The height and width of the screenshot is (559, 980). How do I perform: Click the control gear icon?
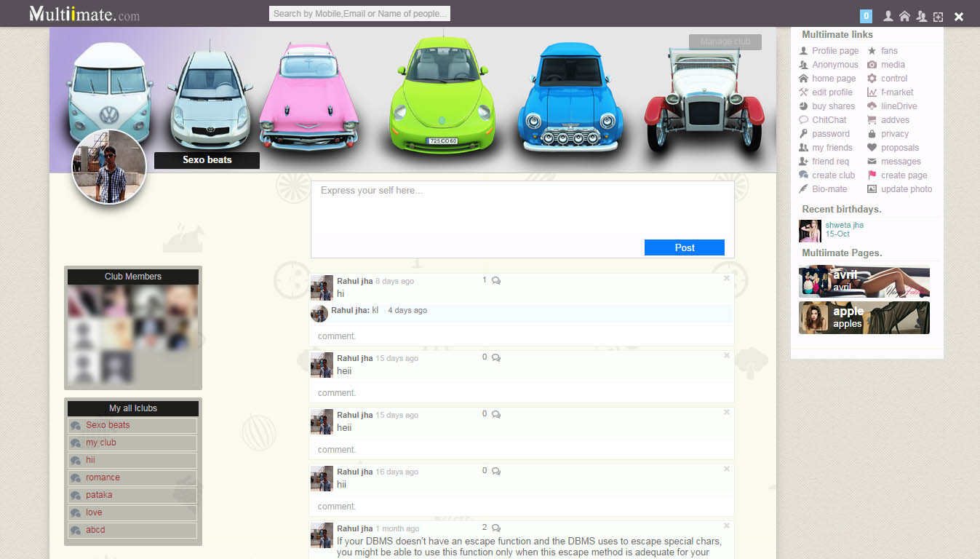point(872,79)
